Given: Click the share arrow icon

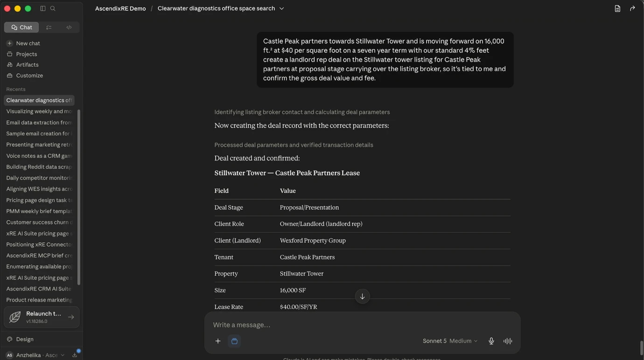Looking at the screenshot, I should click(632, 8).
